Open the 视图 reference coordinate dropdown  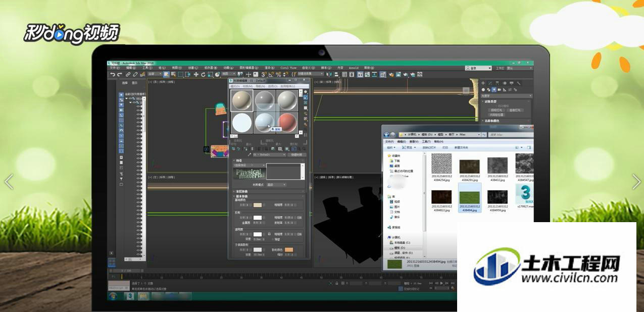point(228,74)
